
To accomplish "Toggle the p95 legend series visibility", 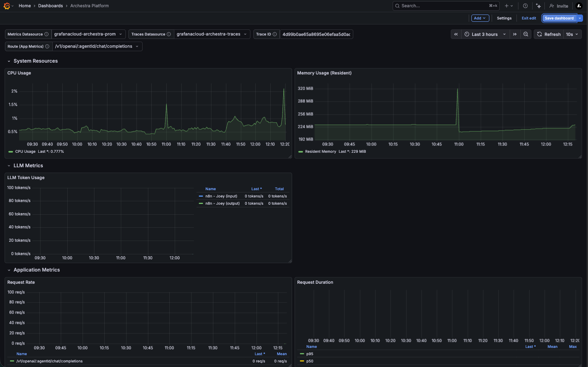I will click(309, 354).
